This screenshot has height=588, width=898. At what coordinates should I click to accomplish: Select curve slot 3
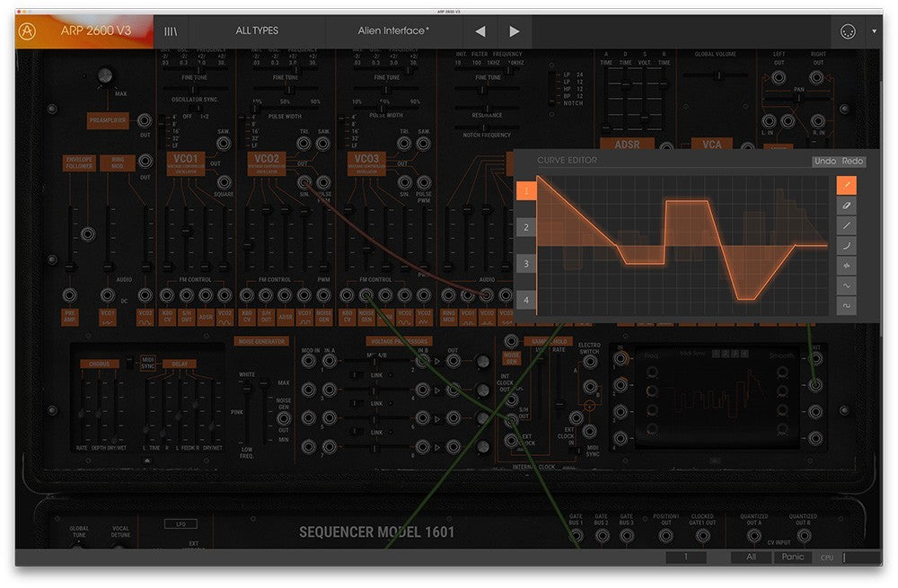click(x=526, y=264)
